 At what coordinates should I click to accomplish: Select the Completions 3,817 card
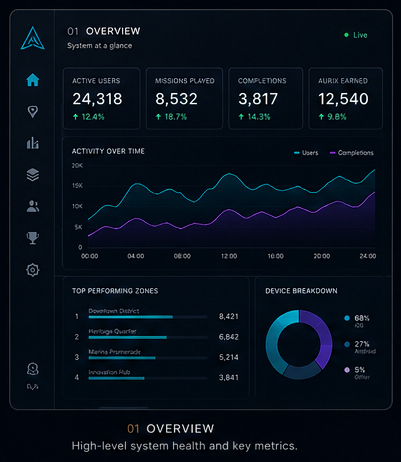[266, 98]
